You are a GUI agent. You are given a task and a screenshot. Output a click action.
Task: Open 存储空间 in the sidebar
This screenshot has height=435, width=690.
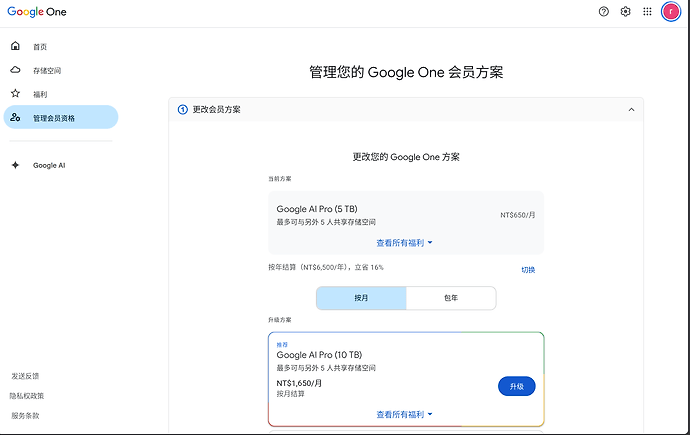tap(47, 70)
